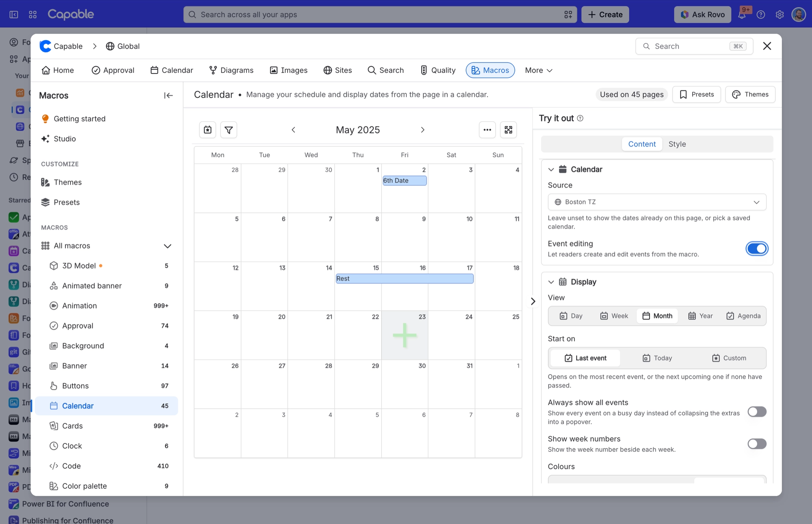This screenshot has height=524, width=812.
Task: Open settings gear in top bar
Action: (x=780, y=15)
